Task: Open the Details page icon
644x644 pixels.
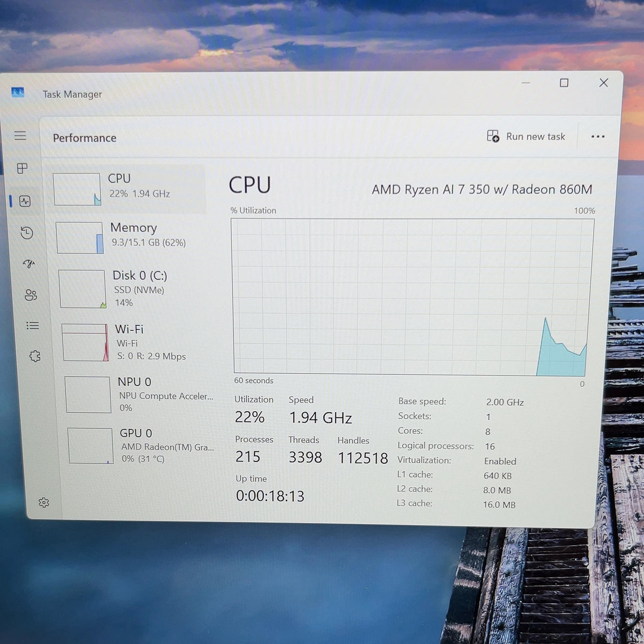Action: click(x=33, y=325)
